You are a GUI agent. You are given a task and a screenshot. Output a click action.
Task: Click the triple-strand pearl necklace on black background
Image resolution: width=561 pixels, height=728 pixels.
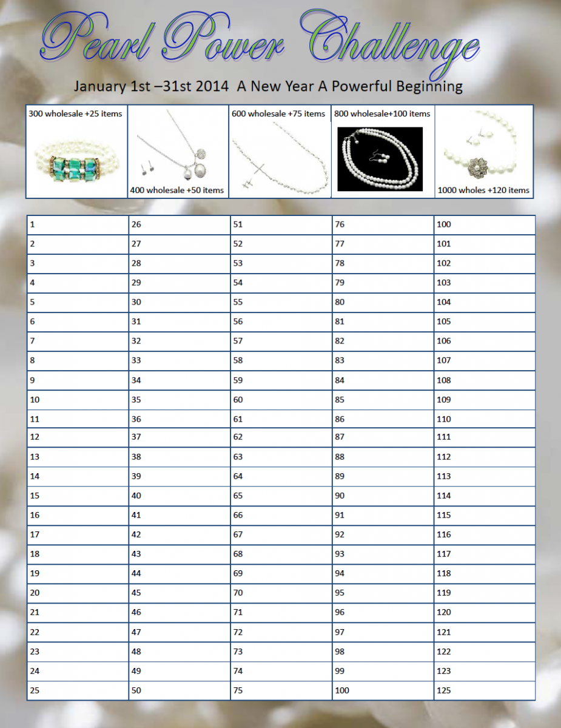380,159
